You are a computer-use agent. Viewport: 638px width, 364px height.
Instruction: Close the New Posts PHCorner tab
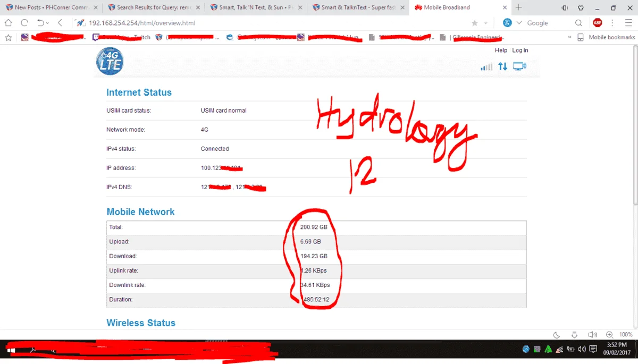[96, 7]
